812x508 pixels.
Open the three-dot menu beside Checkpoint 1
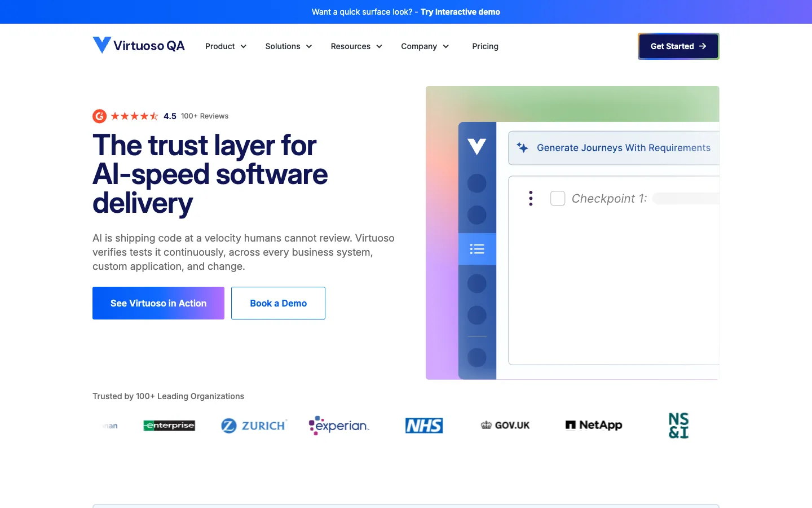[531, 198]
